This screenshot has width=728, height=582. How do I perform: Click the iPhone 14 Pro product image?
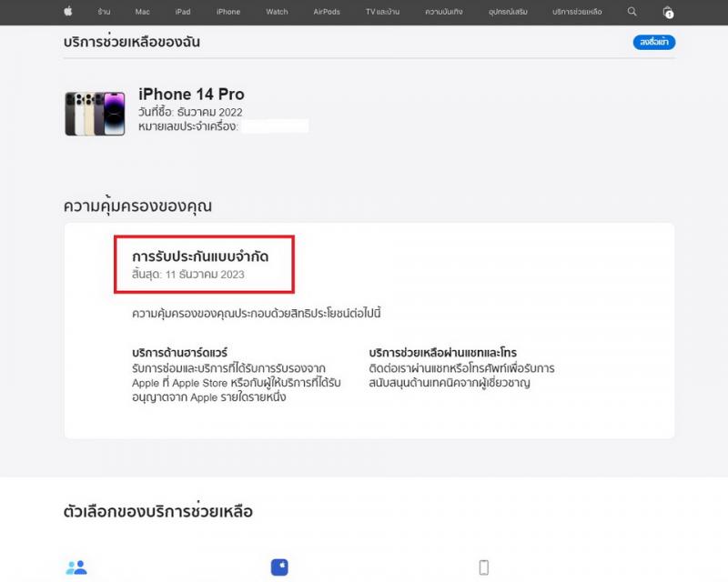(96, 114)
